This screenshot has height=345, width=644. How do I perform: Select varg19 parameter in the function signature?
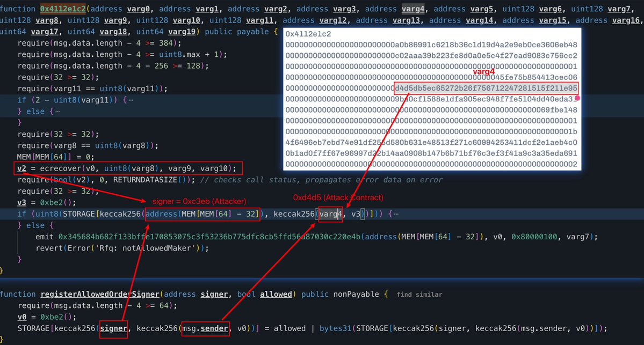[182, 32]
